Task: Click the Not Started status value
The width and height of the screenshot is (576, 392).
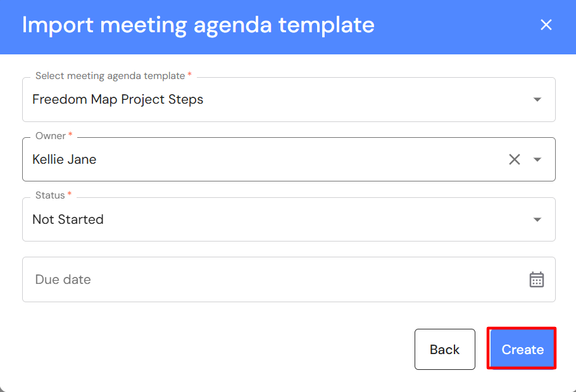Action: pos(68,219)
